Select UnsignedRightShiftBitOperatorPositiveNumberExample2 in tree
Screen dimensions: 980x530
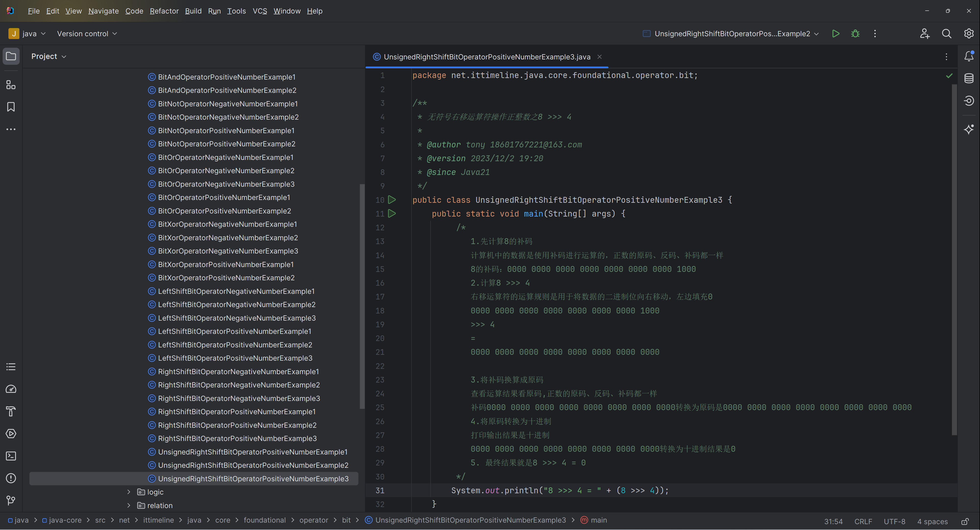point(253,465)
